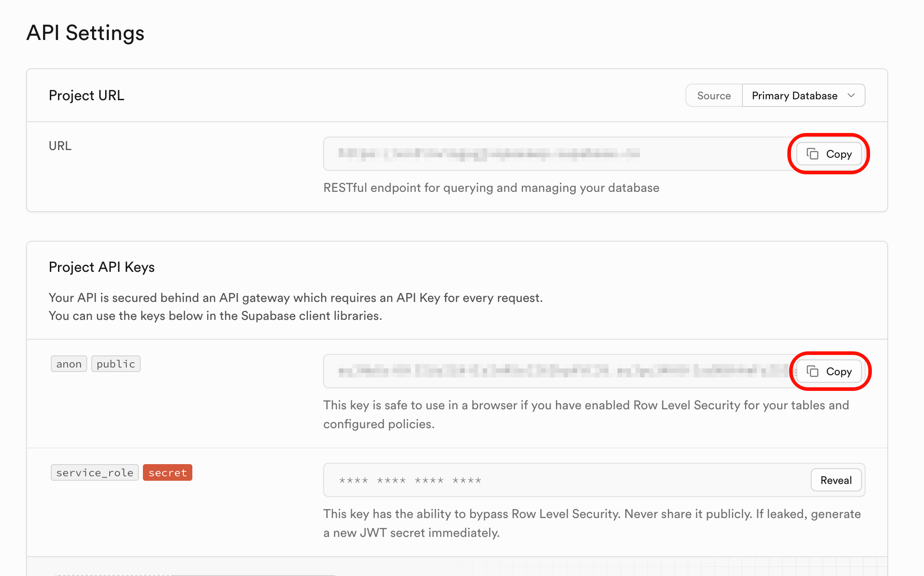Copy the project URL
Screen dimensions: 924x576
829,154
